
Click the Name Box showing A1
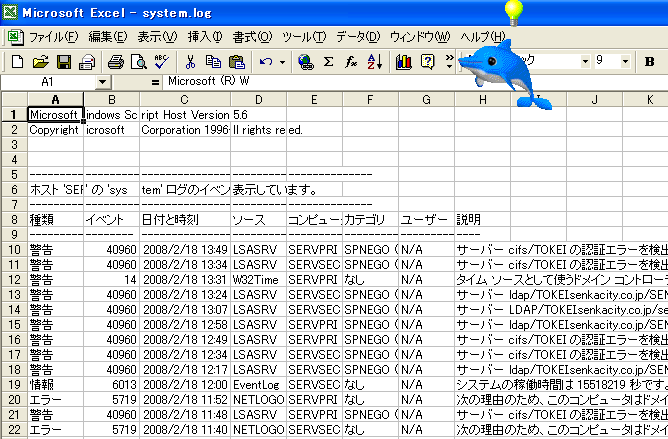(x=48, y=82)
